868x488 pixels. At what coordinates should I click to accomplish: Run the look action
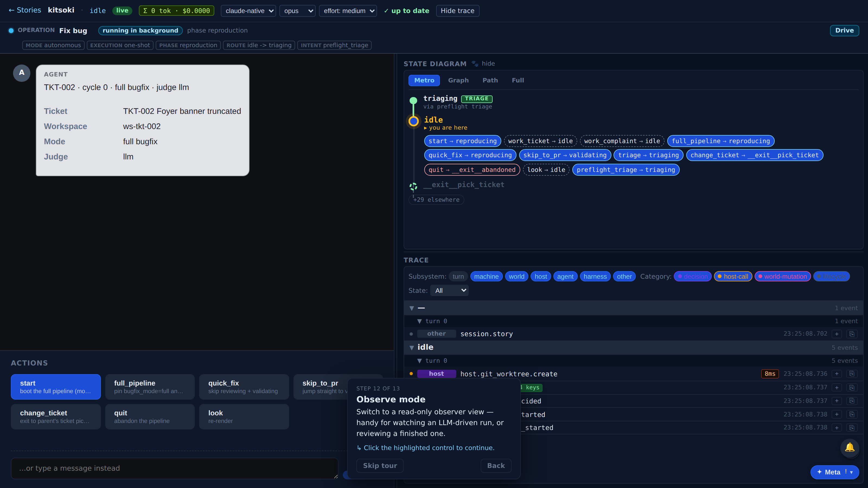(x=244, y=417)
